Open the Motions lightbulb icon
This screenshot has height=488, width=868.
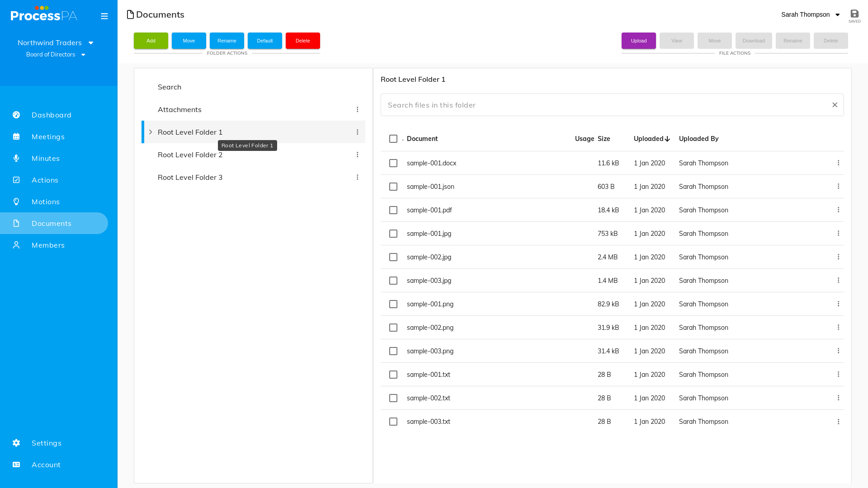click(x=16, y=202)
